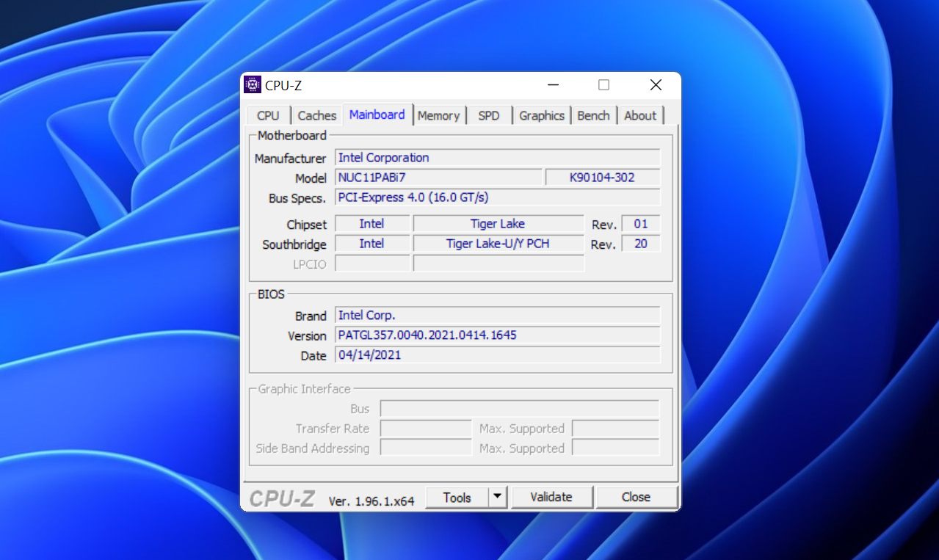Select the Manufacturer field Intel Corporation
This screenshot has height=560, width=939.
tap(498, 158)
